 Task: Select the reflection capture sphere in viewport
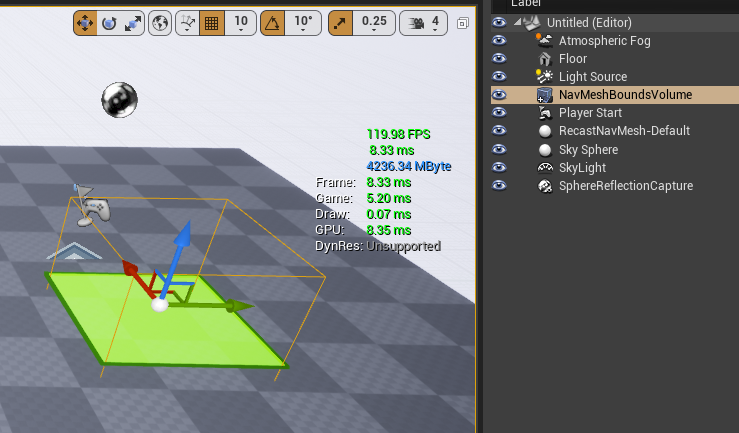click(x=120, y=99)
